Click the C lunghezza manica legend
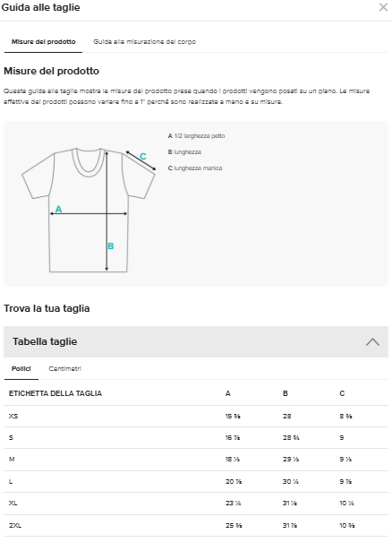Image resolution: width=392 pixels, height=551 pixels. (195, 168)
